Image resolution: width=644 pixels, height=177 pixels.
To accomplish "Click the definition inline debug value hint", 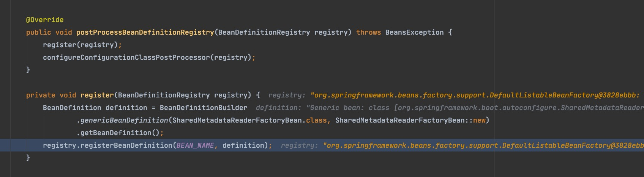I will pos(450,108).
